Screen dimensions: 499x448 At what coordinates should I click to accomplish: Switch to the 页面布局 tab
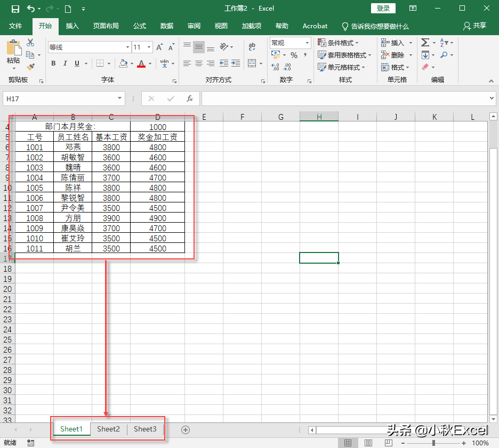tap(106, 26)
